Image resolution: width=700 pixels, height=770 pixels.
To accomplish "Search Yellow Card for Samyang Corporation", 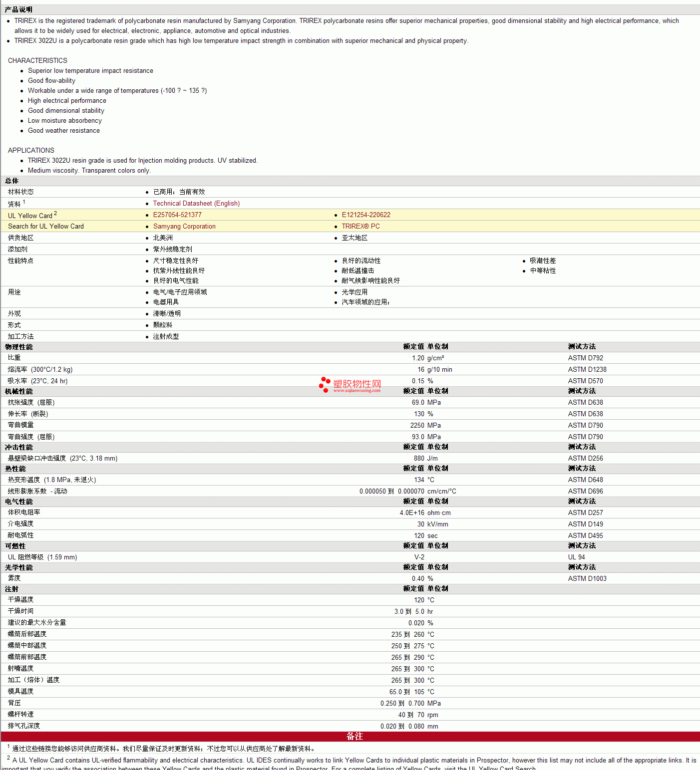I will [x=184, y=227].
